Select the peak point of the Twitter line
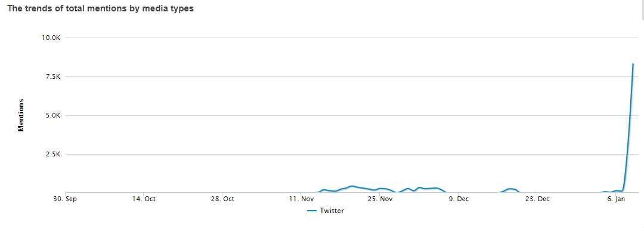 coord(633,64)
